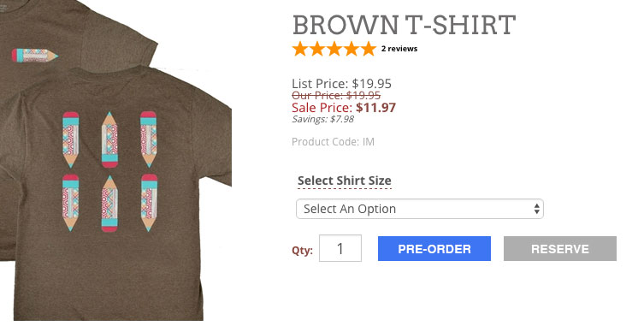
Task: Click the second orange rating star
Action: [317, 49]
